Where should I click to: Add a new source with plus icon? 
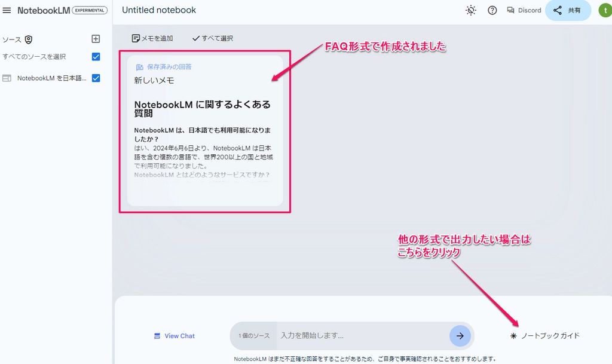[96, 39]
